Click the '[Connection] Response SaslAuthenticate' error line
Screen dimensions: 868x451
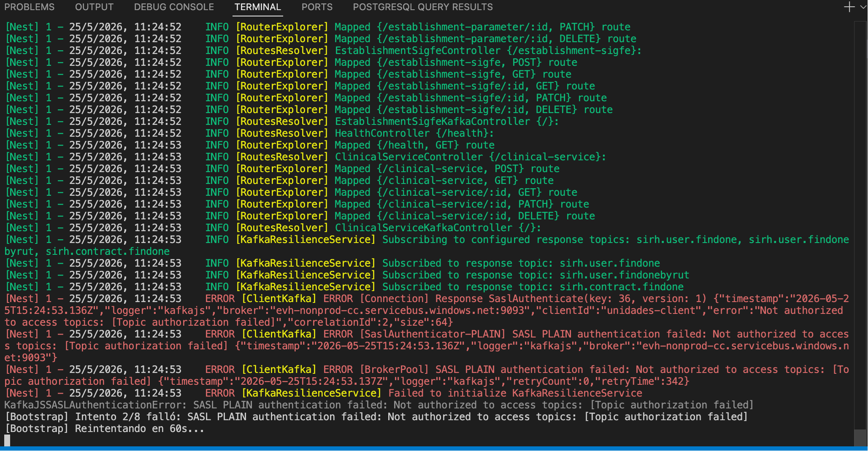click(427, 311)
